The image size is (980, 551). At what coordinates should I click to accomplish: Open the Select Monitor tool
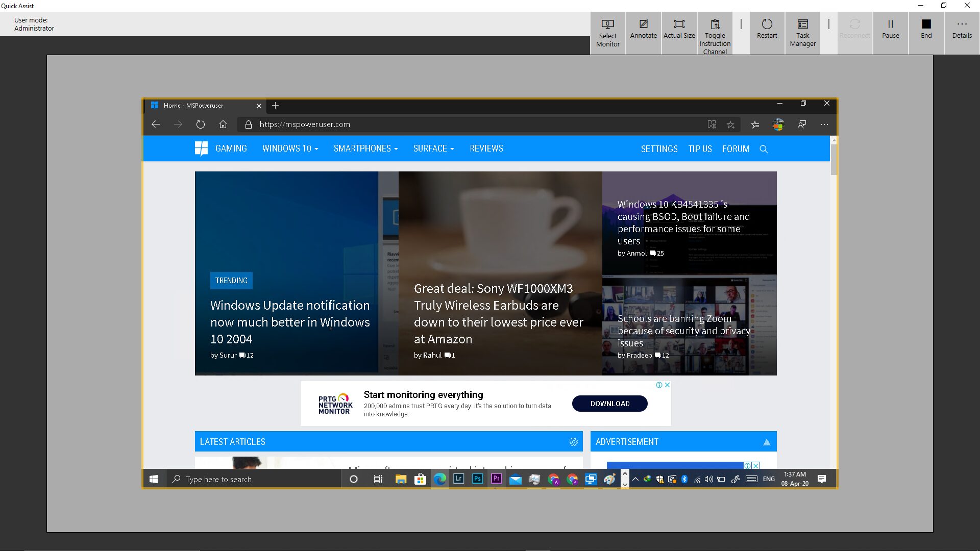click(607, 33)
